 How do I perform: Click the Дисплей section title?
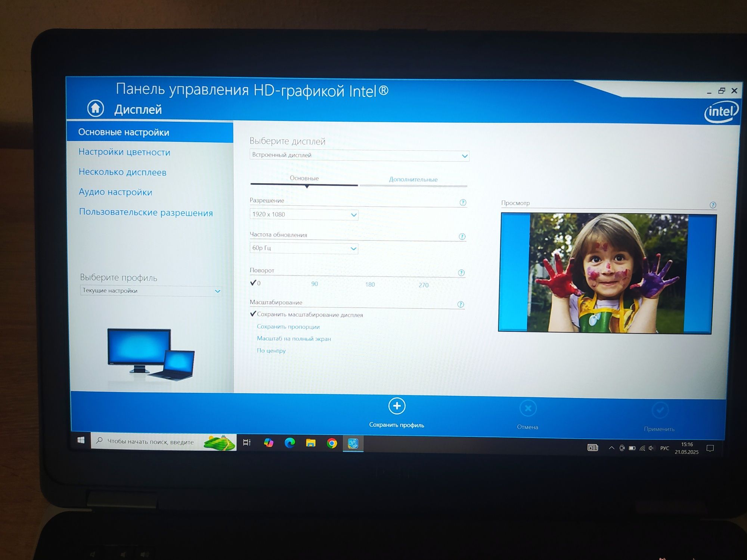(138, 109)
